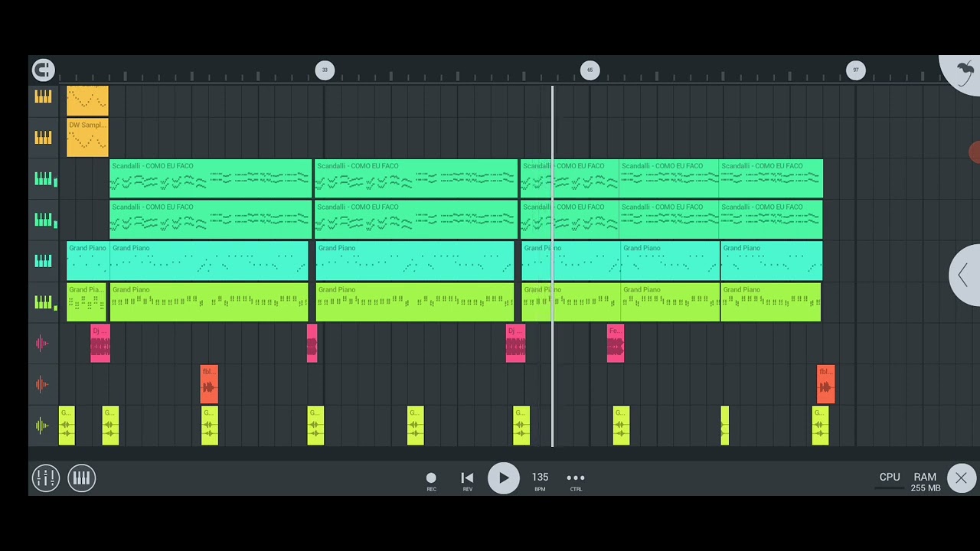
Task: Toggle the snap magnet icon above the track list
Action: (44, 70)
